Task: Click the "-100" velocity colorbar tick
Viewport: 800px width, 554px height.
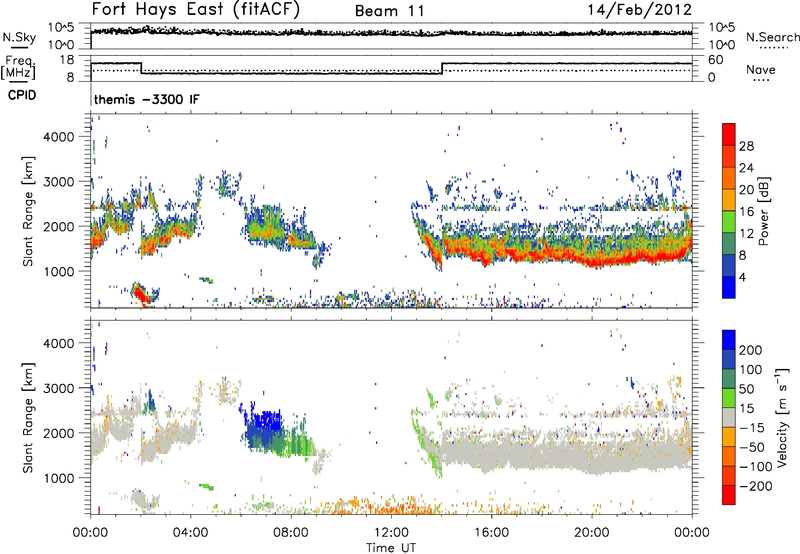Action: pos(755,467)
